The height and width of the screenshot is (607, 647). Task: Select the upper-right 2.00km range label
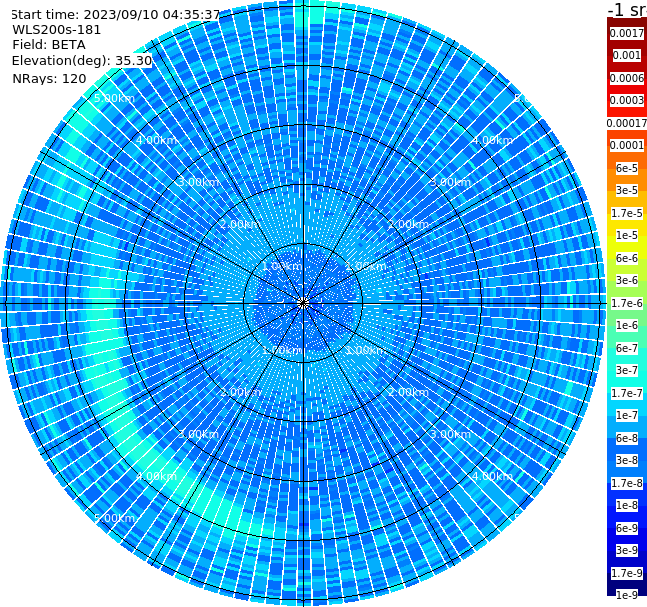(x=408, y=224)
